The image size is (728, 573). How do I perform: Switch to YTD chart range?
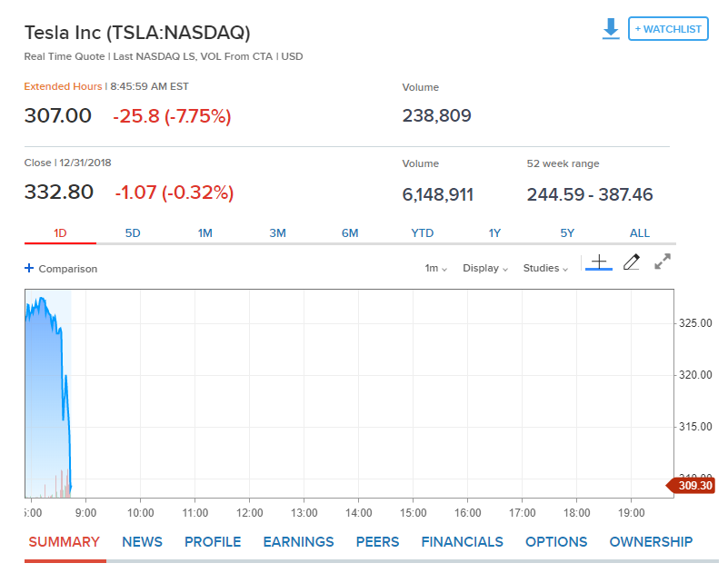tap(423, 233)
